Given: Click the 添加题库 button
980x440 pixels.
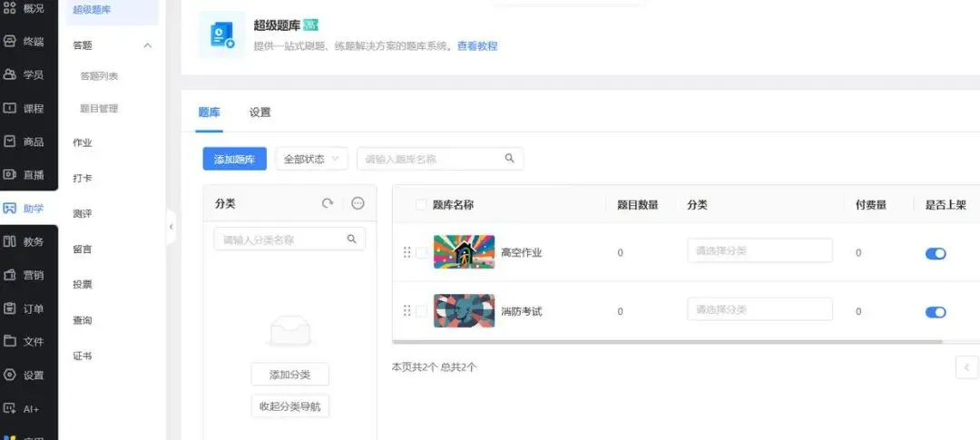Looking at the screenshot, I should pos(234,159).
